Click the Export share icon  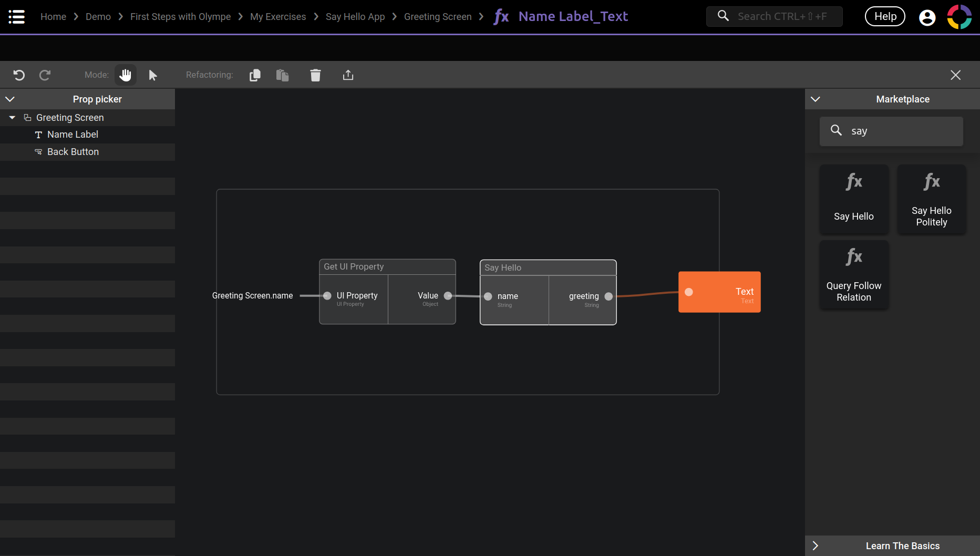click(x=348, y=75)
